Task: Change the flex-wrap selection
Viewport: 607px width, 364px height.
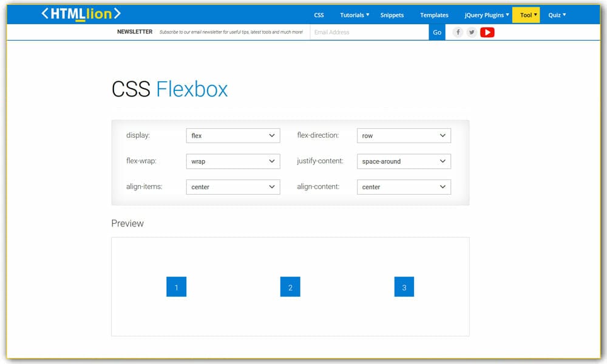Action: (x=232, y=161)
